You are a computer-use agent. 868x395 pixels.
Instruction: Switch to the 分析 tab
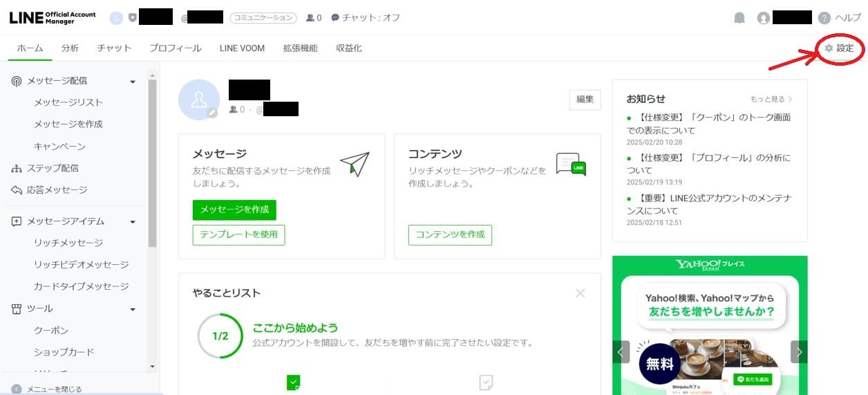point(70,48)
